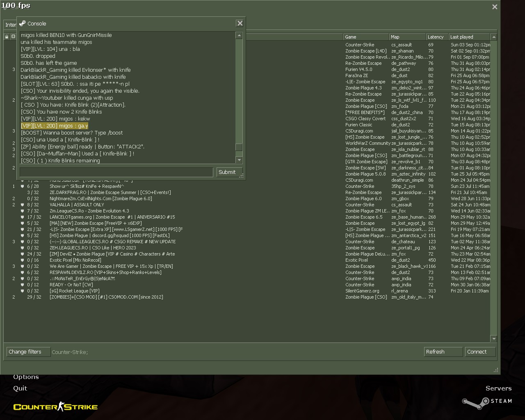The image size is (525, 420).
Task: Click the resize grip of Console window
Action: click(242, 176)
